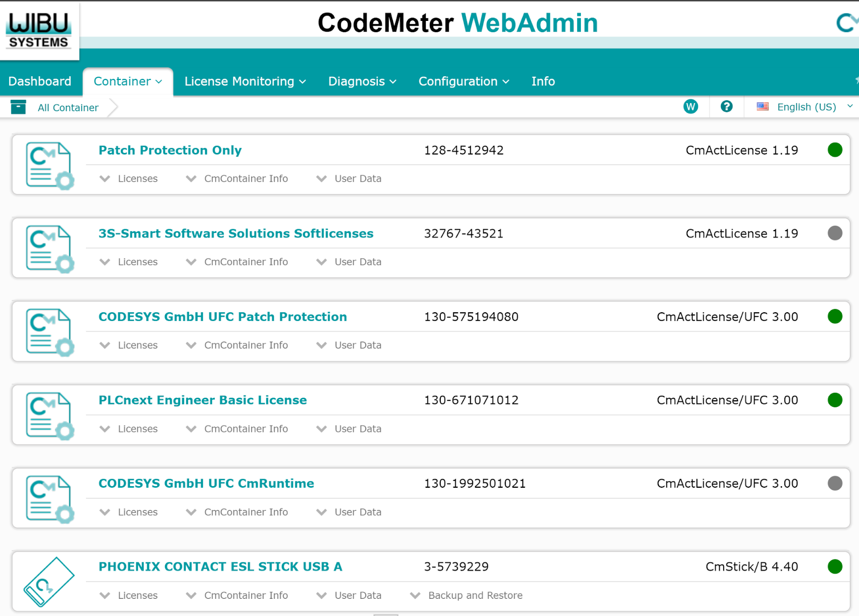Expand Licenses under CODESYS GmbH UFC CmRuntime
Image resolution: width=859 pixels, height=616 pixels.
click(129, 512)
